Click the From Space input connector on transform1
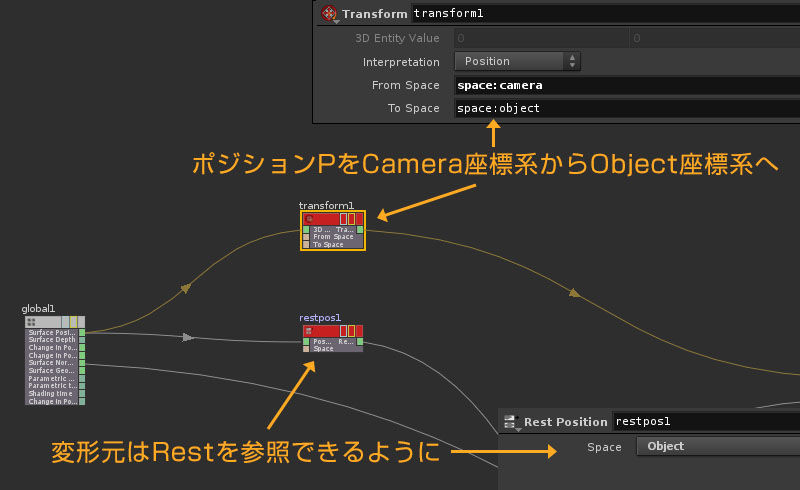This screenshot has width=800, height=490. pyautogui.click(x=306, y=237)
